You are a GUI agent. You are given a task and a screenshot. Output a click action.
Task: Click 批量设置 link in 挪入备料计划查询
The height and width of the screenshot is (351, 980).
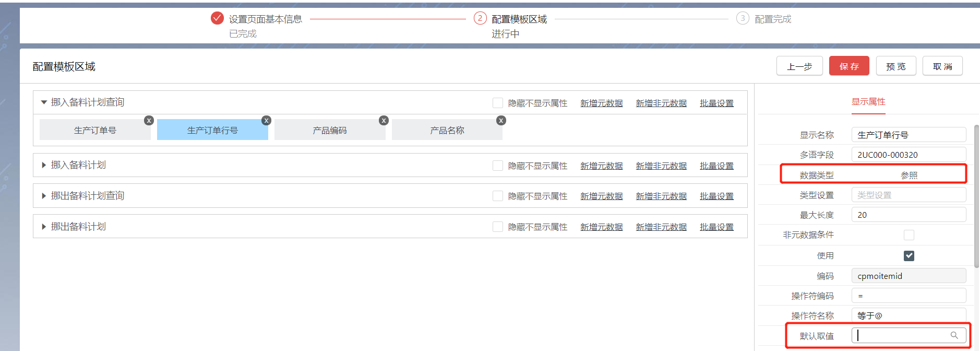pos(716,103)
